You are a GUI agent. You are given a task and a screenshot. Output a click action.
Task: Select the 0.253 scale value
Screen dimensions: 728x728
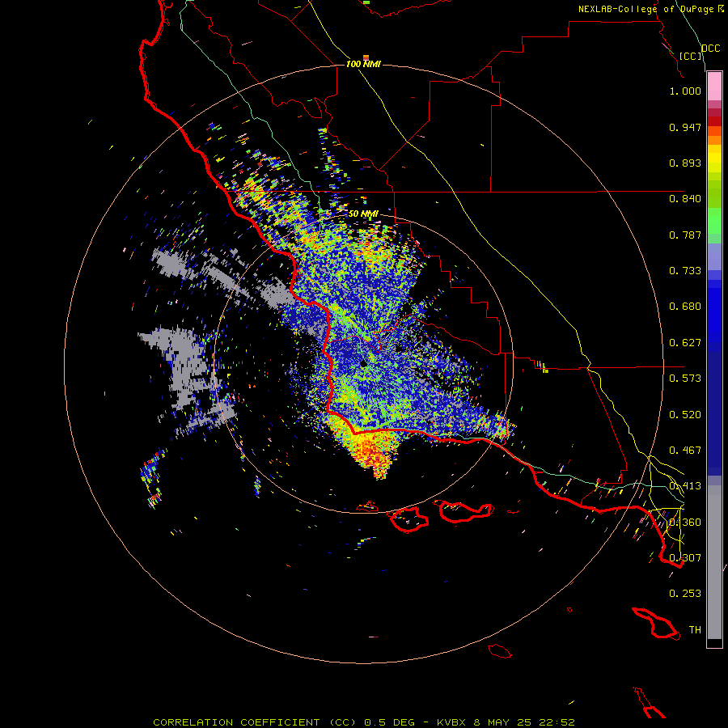(x=685, y=594)
